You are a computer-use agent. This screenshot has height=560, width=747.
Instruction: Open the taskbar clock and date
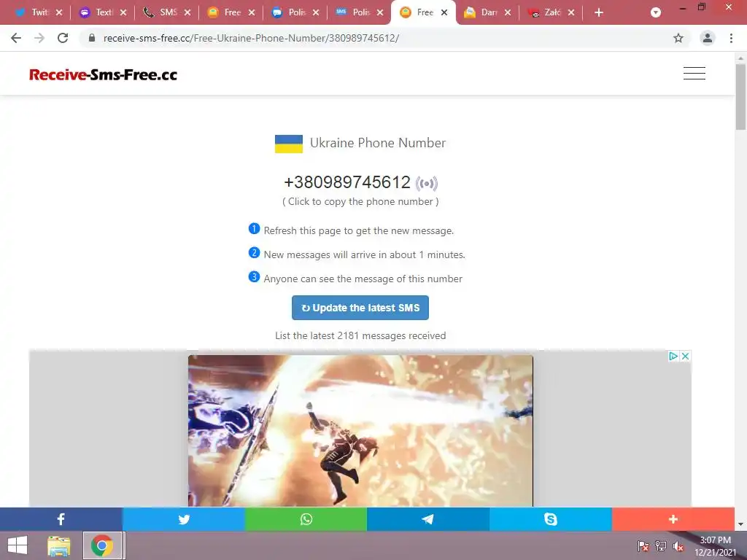click(x=715, y=546)
